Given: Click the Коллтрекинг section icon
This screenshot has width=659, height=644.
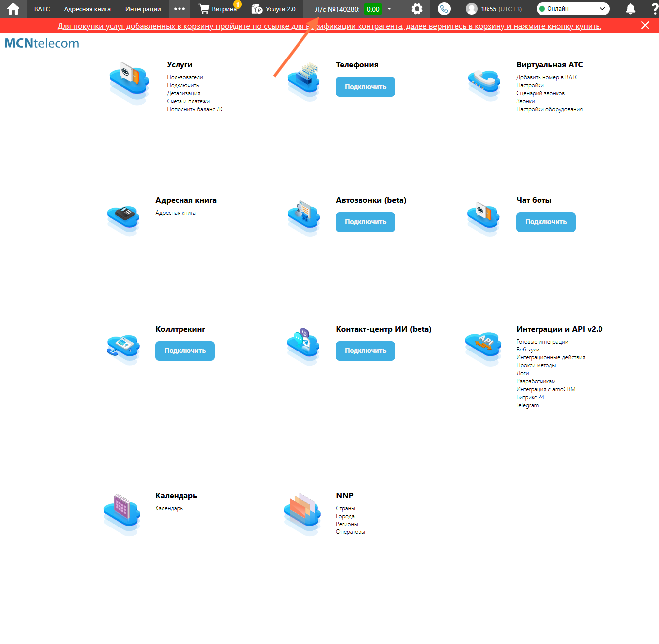Looking at the screenshot, I should click(x=123, y=350).
